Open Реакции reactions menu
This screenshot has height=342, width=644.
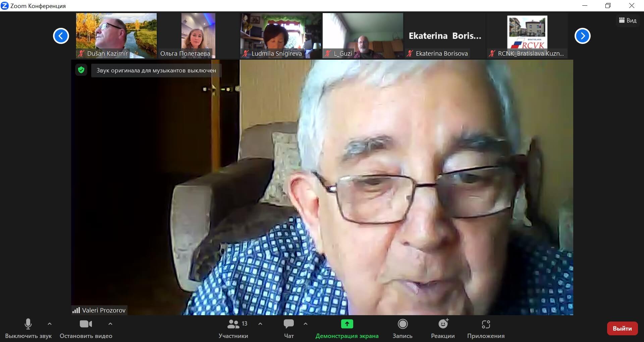click(x=443, y=329)
